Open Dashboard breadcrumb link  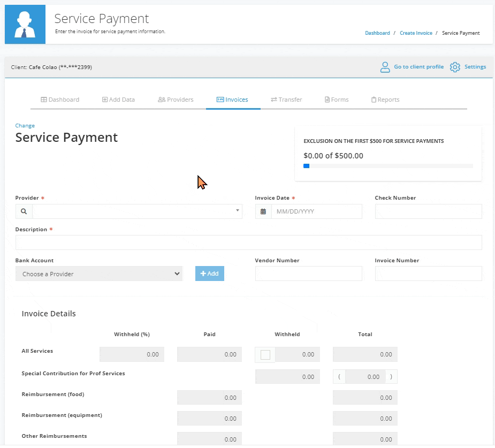click(377, 33)
